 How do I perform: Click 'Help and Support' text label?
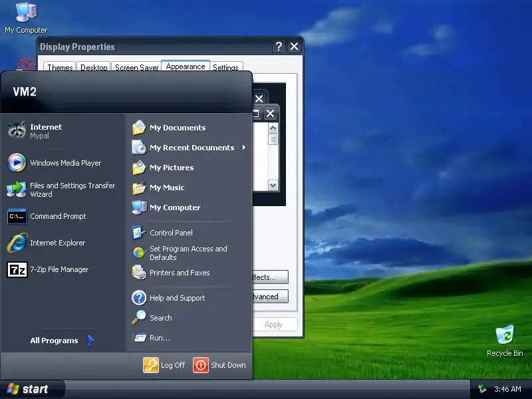[177, 298]
